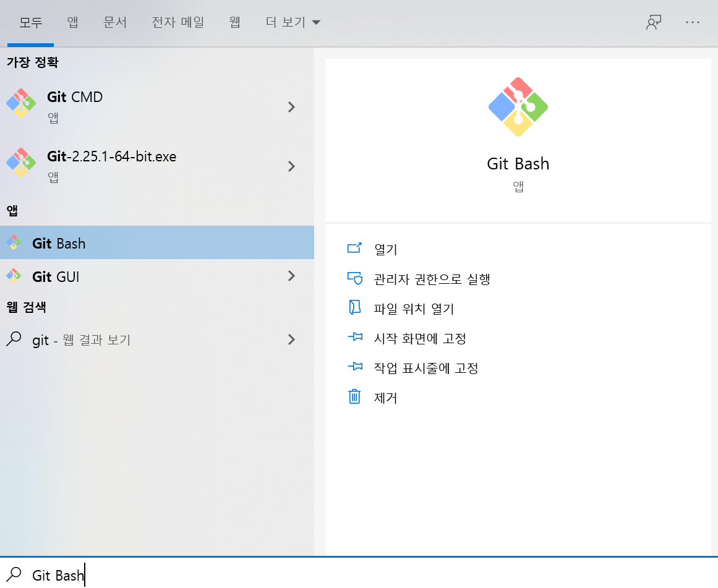This screenshot has height=588, width=718.
Task: Switch to the 앱 tab
Action: pyautogui.click(x=72, y=22)
